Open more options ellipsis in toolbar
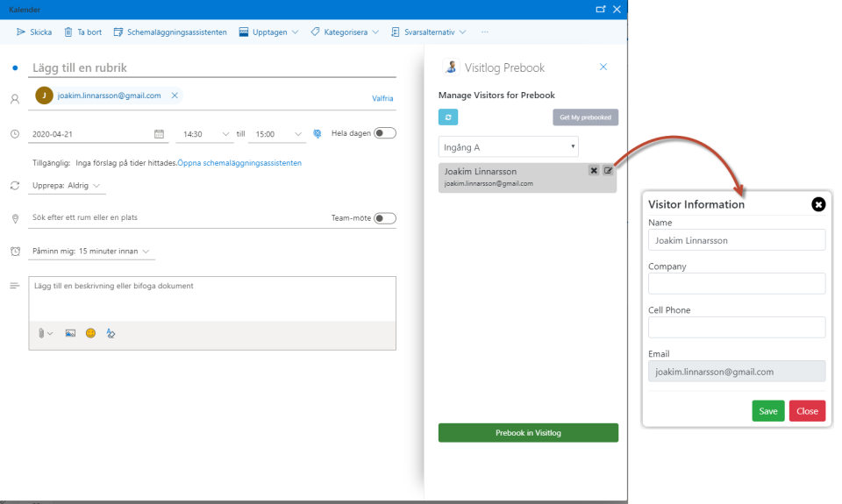The width and height of the screenshot is (842, 504). click(x=485, y=32)
